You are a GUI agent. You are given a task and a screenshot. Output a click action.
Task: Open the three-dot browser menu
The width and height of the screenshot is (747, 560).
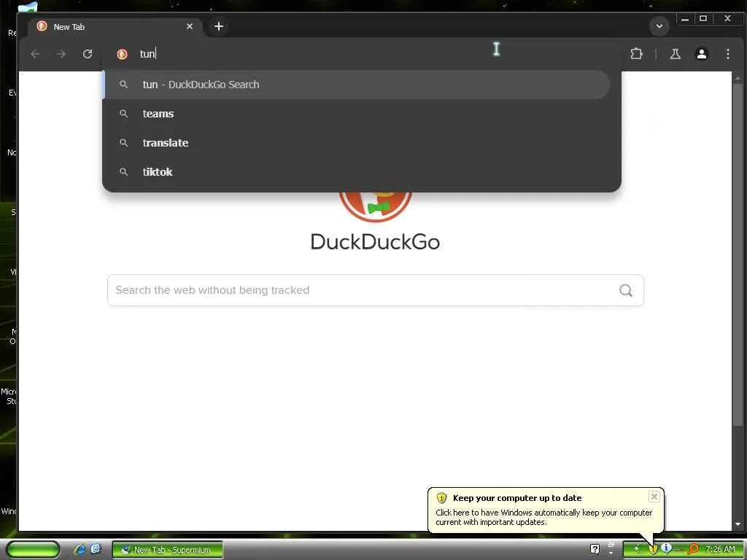coord(727,54)
